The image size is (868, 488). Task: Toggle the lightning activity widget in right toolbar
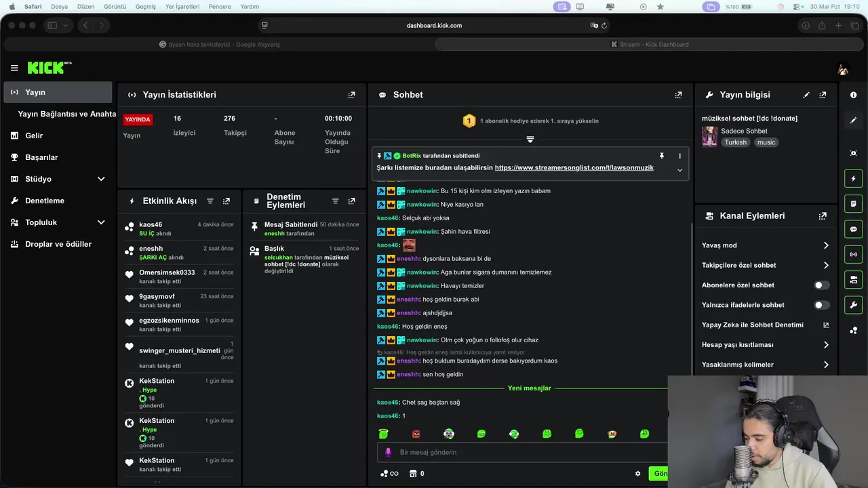coord(853,179)
